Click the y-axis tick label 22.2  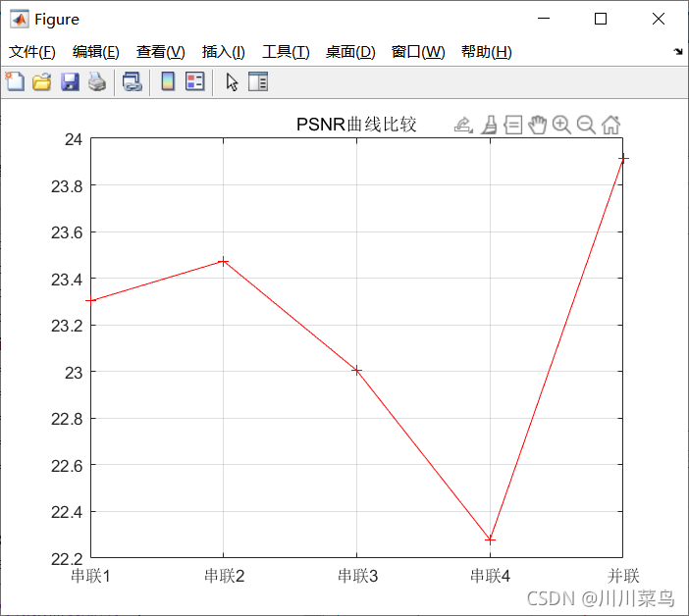[x=67, y=559]
